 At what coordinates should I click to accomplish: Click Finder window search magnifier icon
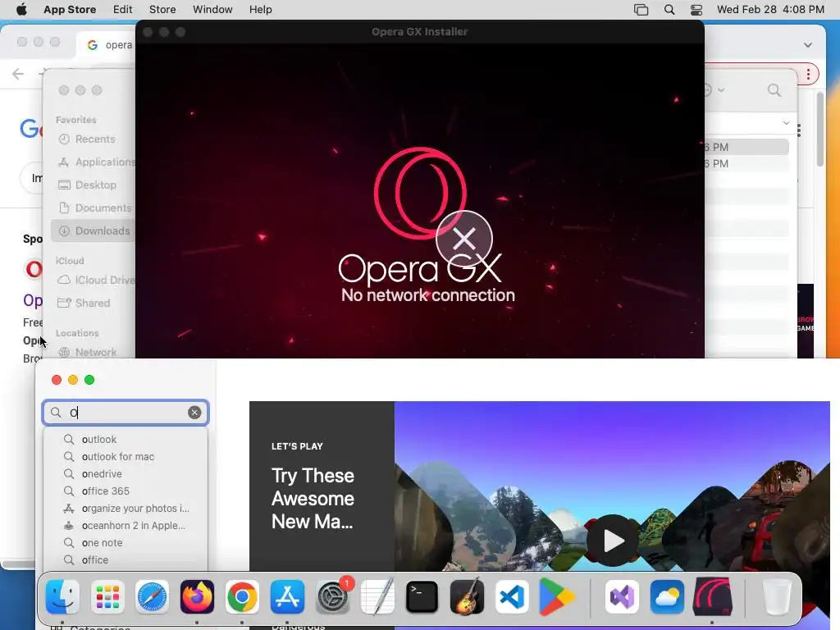click(774, 90)
